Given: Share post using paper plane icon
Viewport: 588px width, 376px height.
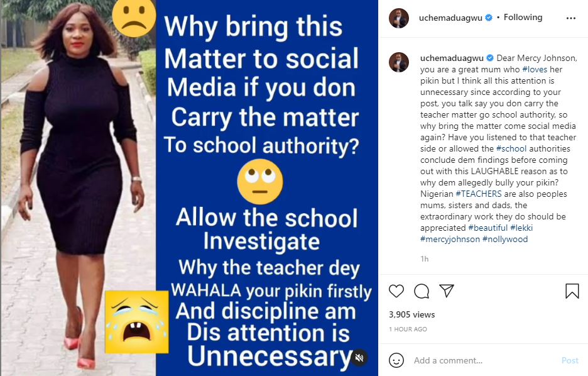Looking at the screenshot, I should (447, 291).
